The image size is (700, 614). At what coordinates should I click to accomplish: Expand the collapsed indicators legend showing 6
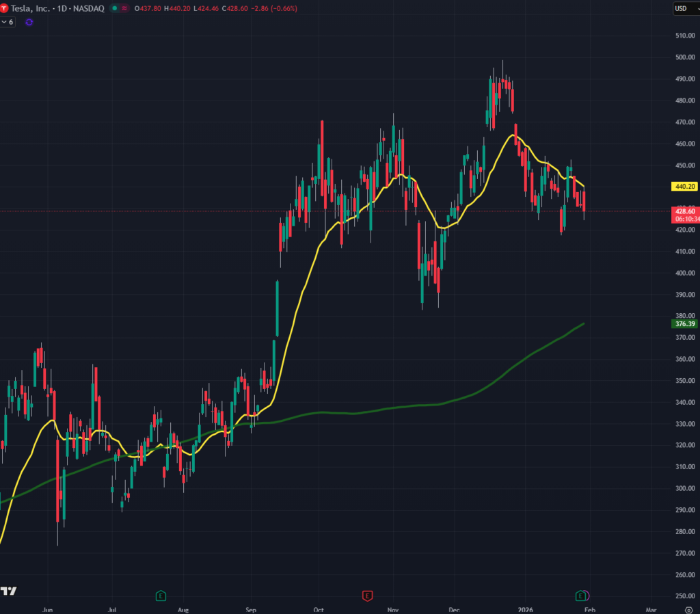8,22
